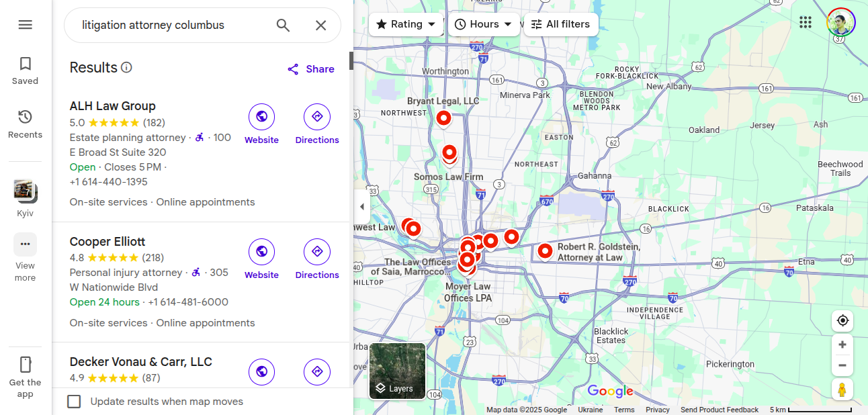Viewport: 868px width, 415px height.
Task: Open ALH Law Group listing title
Action: pyautogui.click(x=112, y=106)
